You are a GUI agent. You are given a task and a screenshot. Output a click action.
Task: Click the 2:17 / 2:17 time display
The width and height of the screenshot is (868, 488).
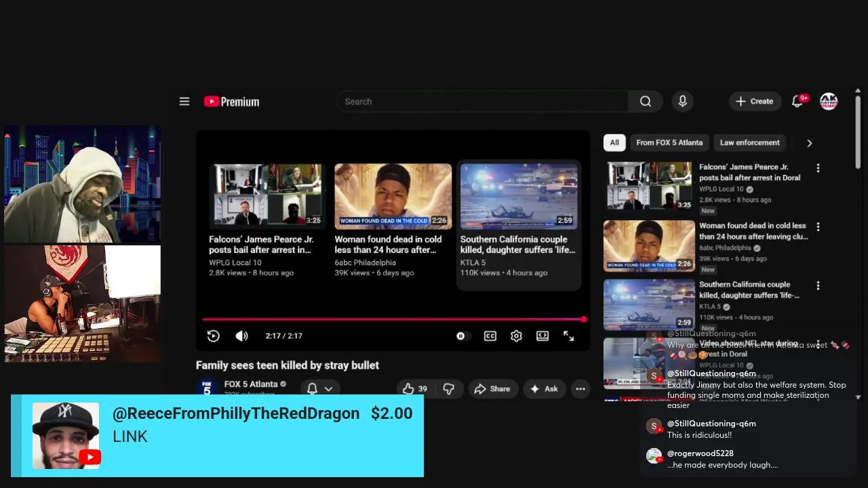(284, 335)
